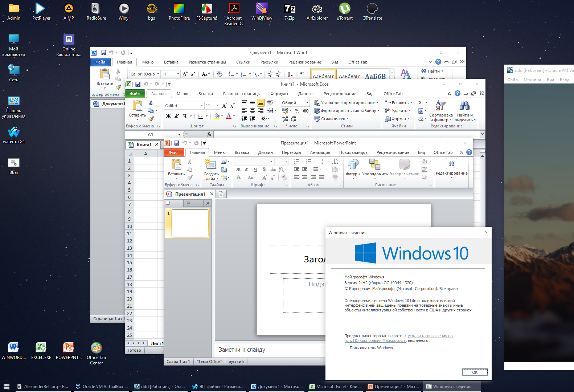Screen dimensions: 574x392
Task: Toggle paragraph marks (¶) in Word
Action: (x=302, y=74)
